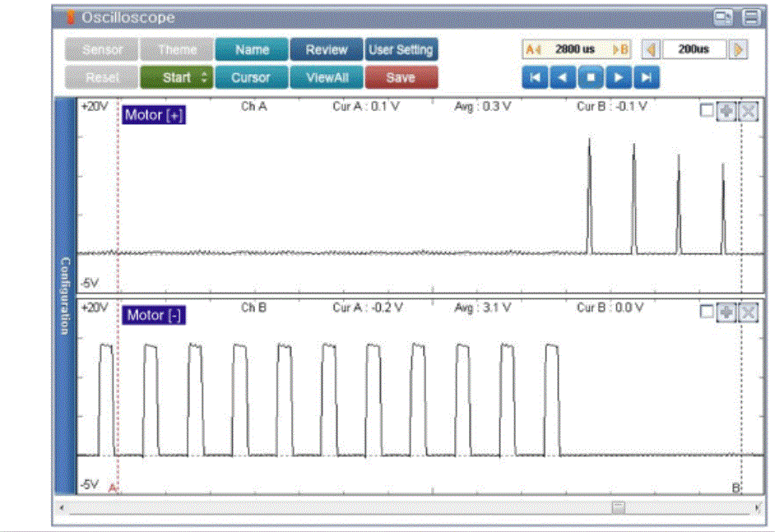Toggle the Cursor button
Screen dimensions: 775x532
(251, 77)
